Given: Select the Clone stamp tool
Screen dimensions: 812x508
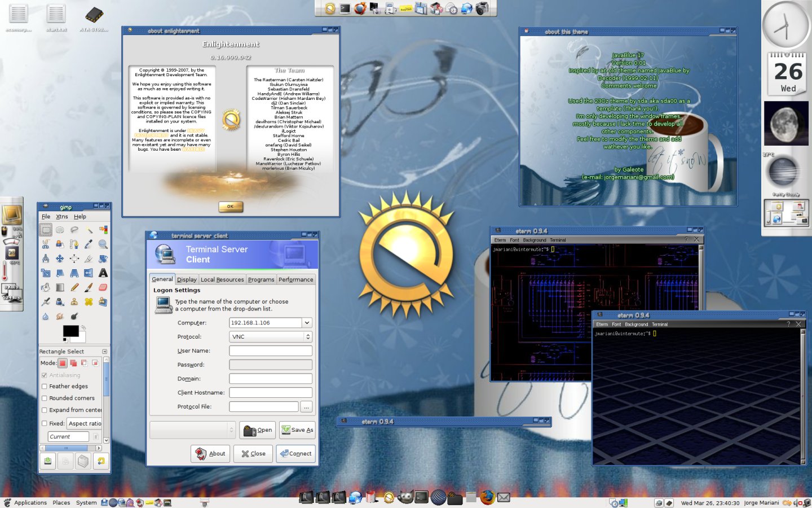Looking at the screenshot, I should (x=74, y=301).
